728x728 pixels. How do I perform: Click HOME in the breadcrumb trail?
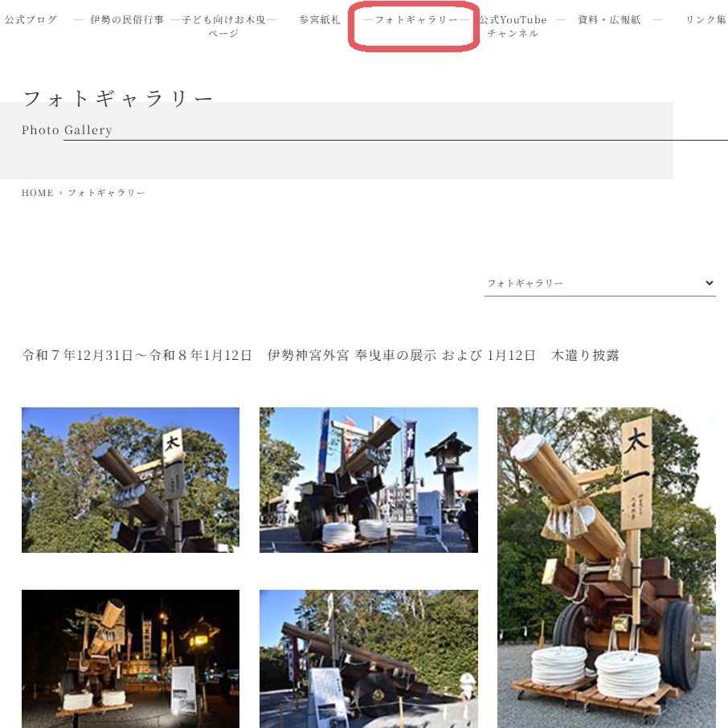click(37, 193)
